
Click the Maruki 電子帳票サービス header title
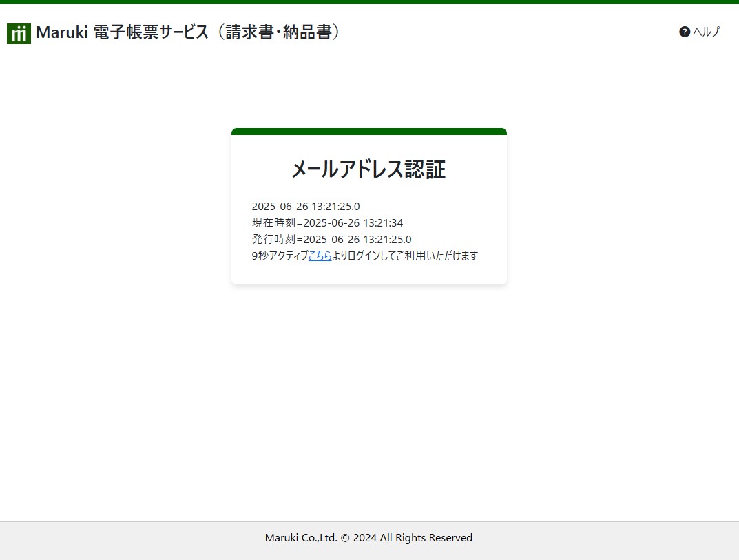click(187, 32)
